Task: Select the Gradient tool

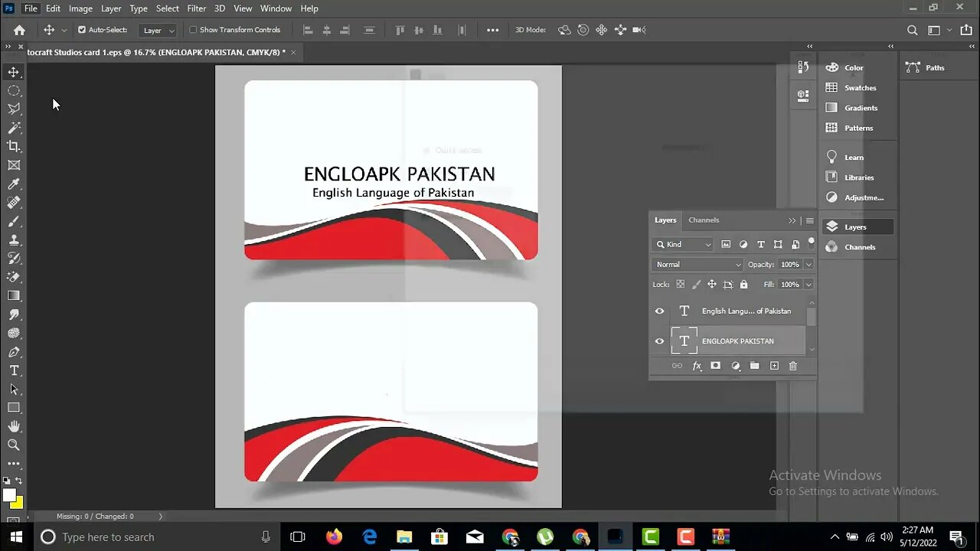Action: pyautogui.click(x=14, y=295)
